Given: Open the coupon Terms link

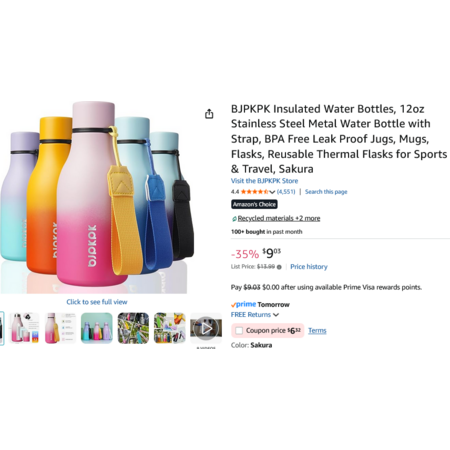Looking at the screenshot, I should click(x=317, y=331).
